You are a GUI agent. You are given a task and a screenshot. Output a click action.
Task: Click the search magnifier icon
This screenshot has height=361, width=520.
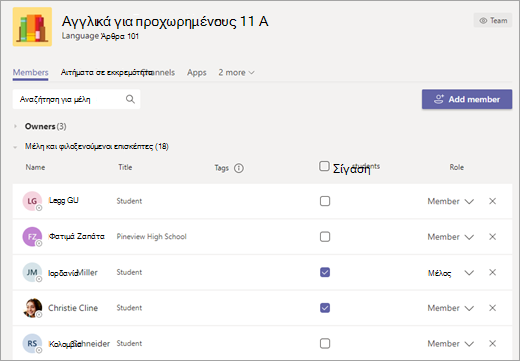point(130,99)
